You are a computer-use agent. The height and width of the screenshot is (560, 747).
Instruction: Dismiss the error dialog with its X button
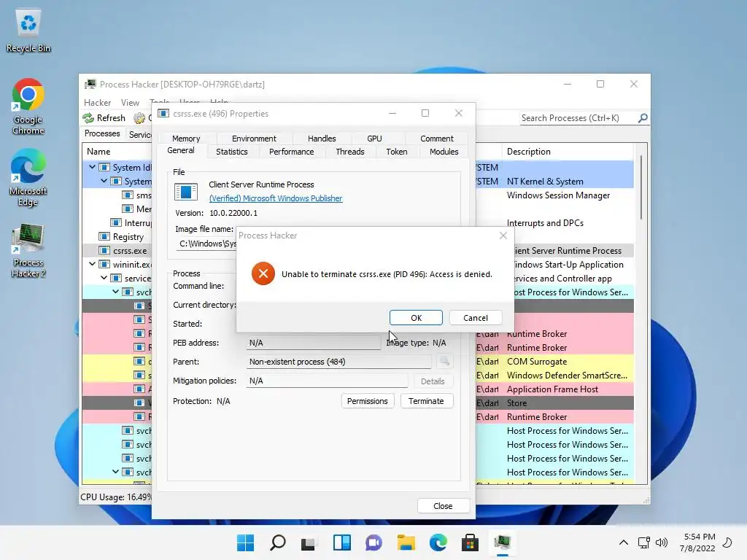[503, 236]
